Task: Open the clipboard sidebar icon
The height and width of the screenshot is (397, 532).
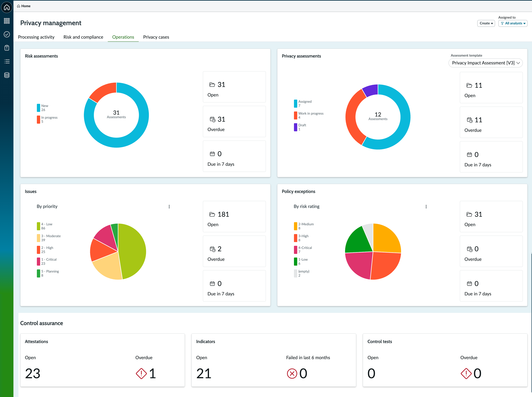Action: click(x=7, y=48)
